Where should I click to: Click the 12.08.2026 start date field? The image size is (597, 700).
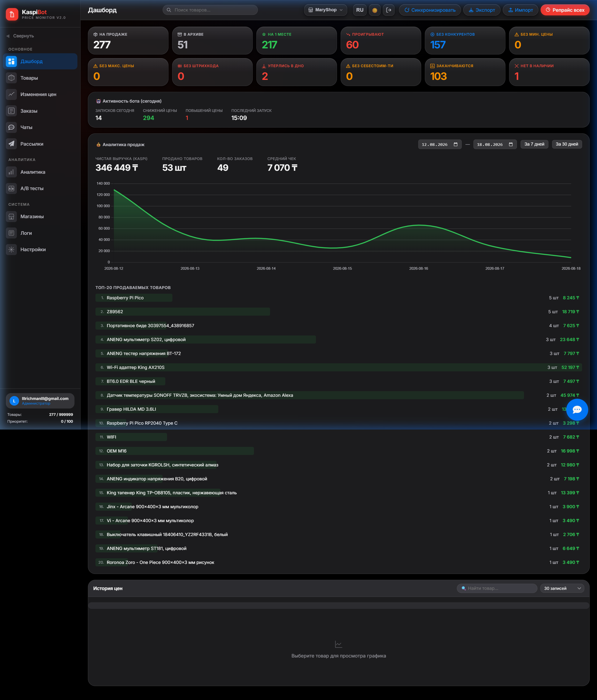coord(440,144)
